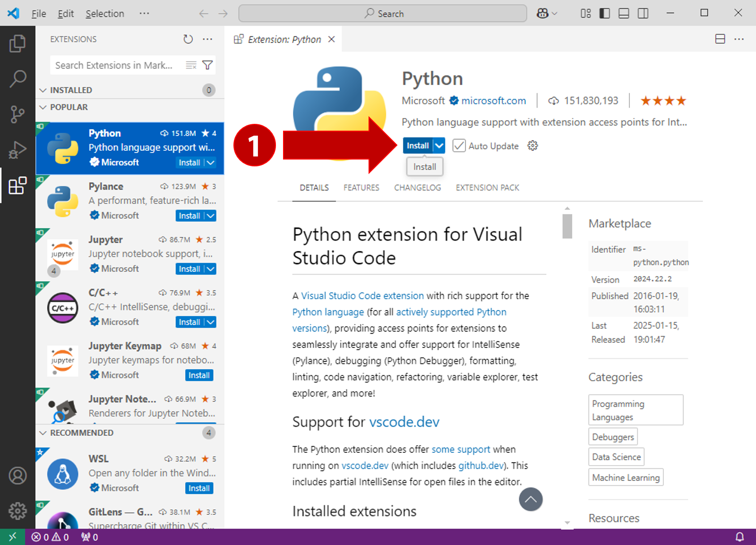The width and height of the screenshot is (756, 545).
Task: Open install dropdown for Pylance
Action: [x=211, y=216]
